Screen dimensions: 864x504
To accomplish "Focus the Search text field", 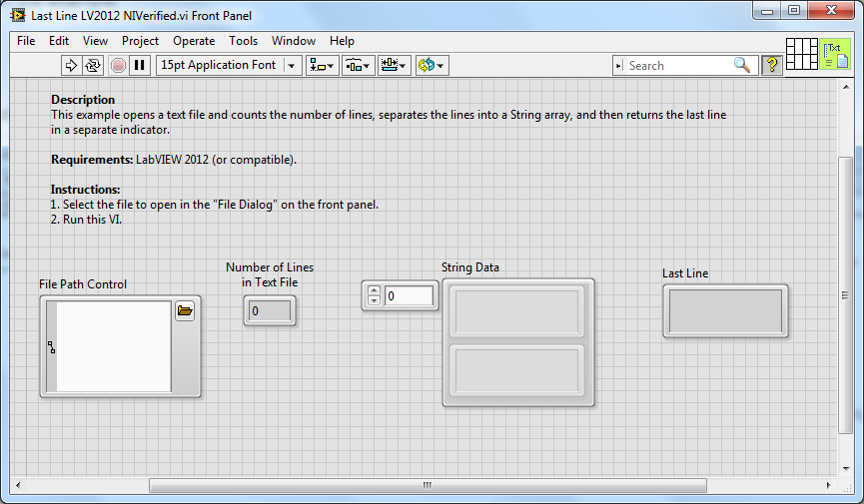I will click(679, 66).
